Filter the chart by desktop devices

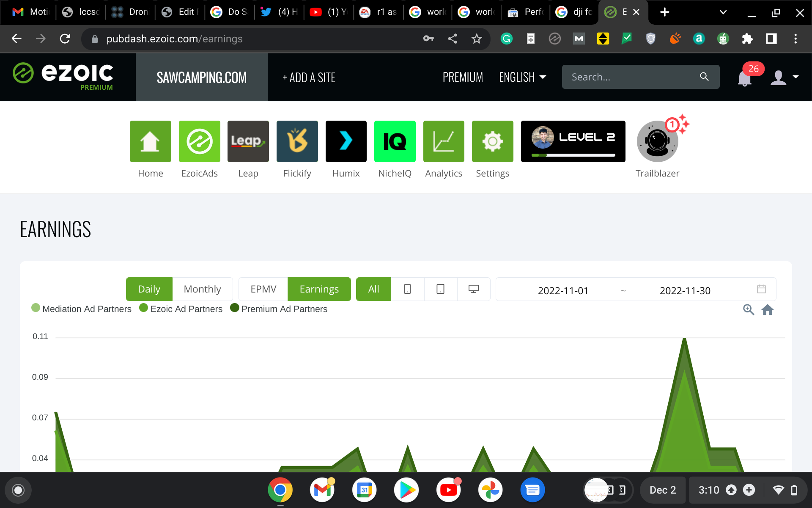coord(474,289)
